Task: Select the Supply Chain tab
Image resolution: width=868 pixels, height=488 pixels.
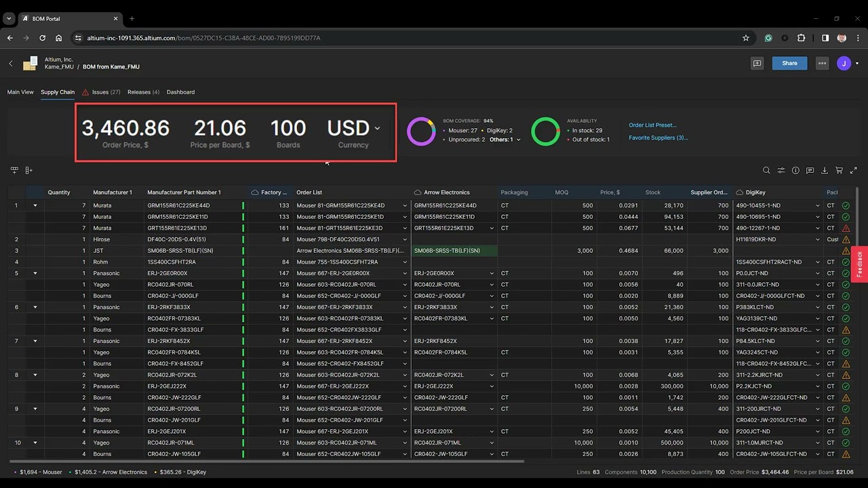Action: point(58,92)
